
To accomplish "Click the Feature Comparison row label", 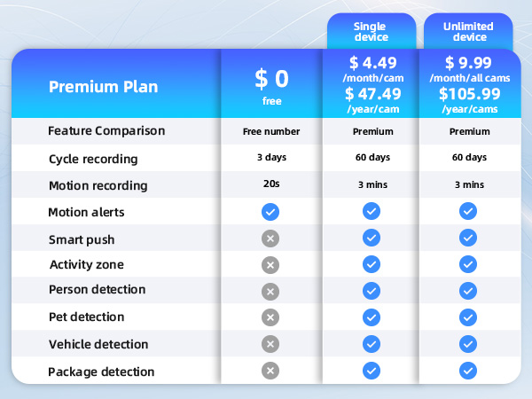I will click(x=106, y=131).
